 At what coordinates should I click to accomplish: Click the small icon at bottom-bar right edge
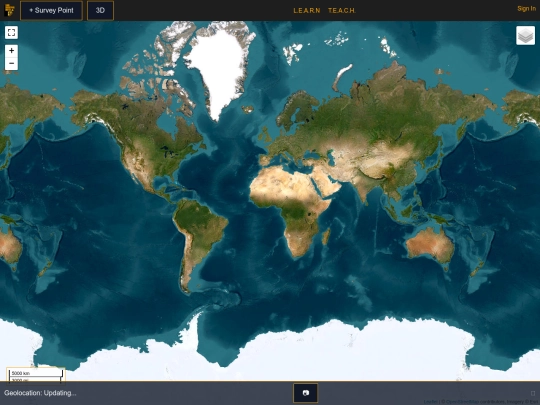533,393
